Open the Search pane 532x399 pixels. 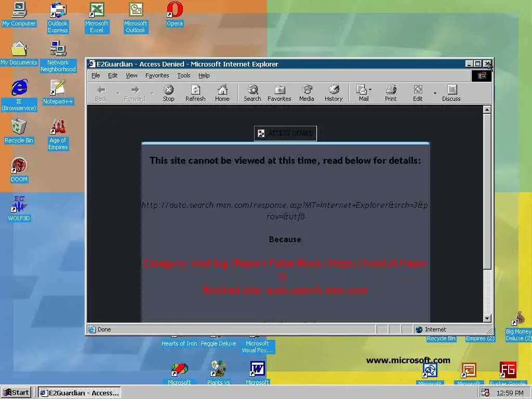(252, 94)
